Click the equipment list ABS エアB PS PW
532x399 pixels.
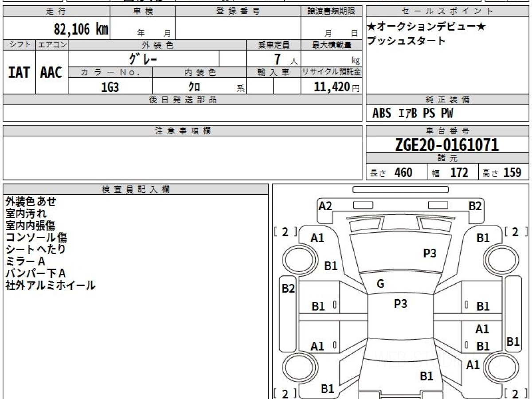[413, 113]
